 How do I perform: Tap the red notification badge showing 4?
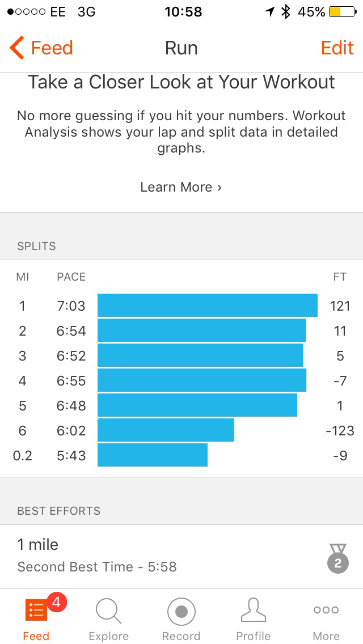56,603
